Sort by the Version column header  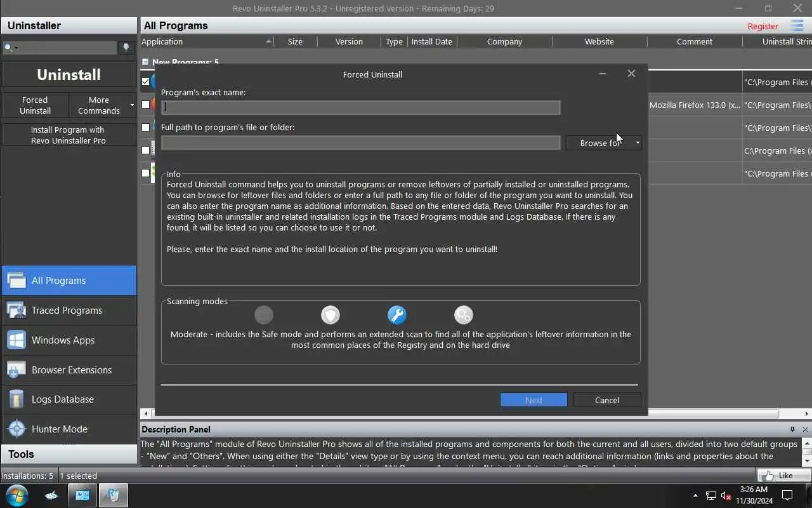tap(349, 41)
